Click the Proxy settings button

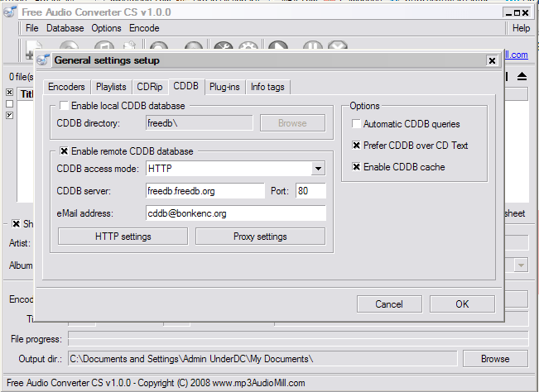click(x=260, y=237)
